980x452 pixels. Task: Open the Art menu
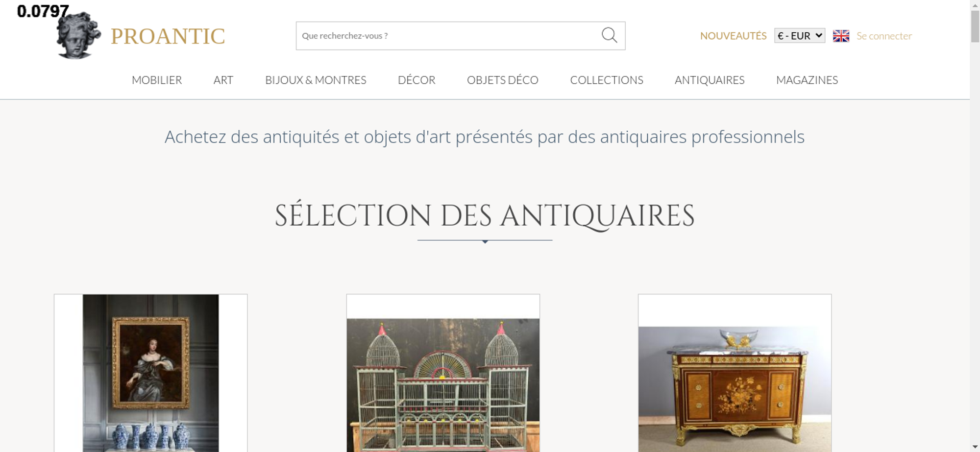coord(223,80)
